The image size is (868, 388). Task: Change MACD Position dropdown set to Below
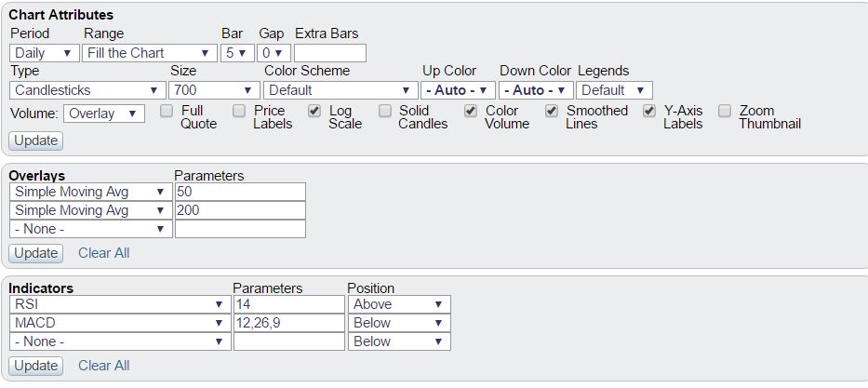399,323
